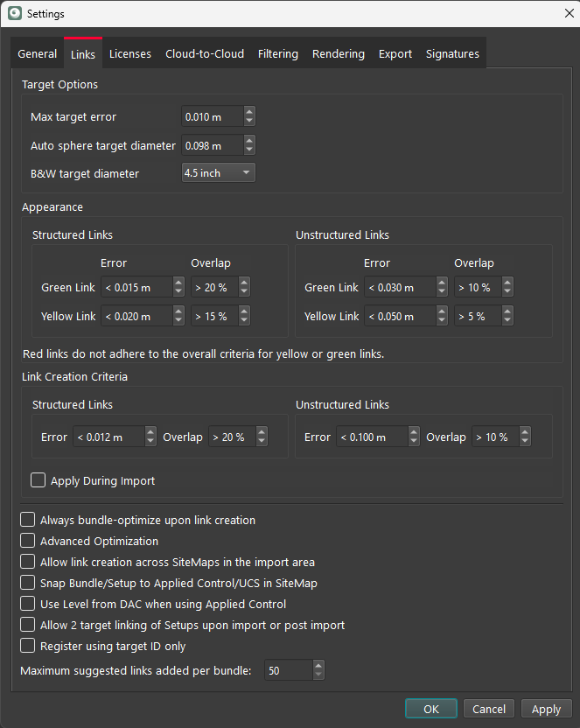The image size is (580, 728).
Task: Switch to the Cloud-to-Cloud tab
Action: (205, 54)
